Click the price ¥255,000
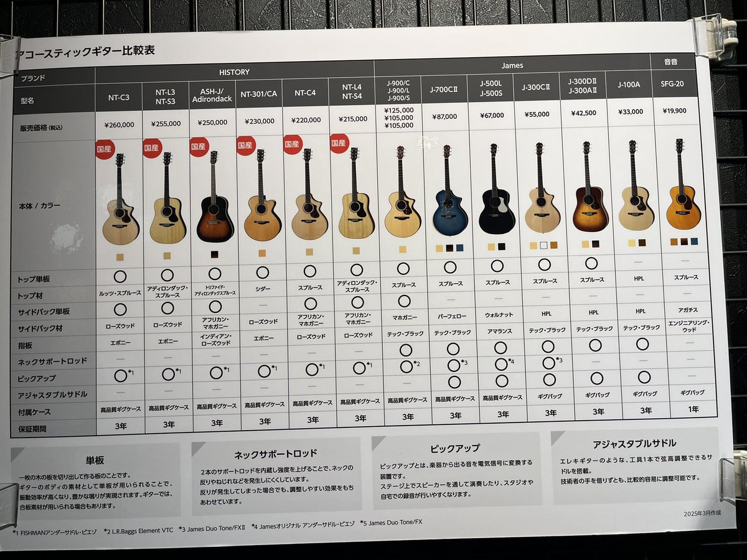This screenshot has width=747, height=560. tap(165, 123)
